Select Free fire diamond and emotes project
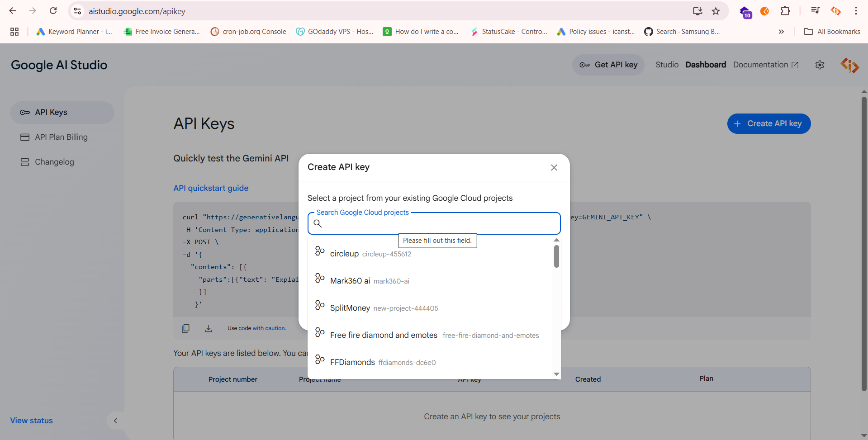868x440 pixels. point(430,335)
